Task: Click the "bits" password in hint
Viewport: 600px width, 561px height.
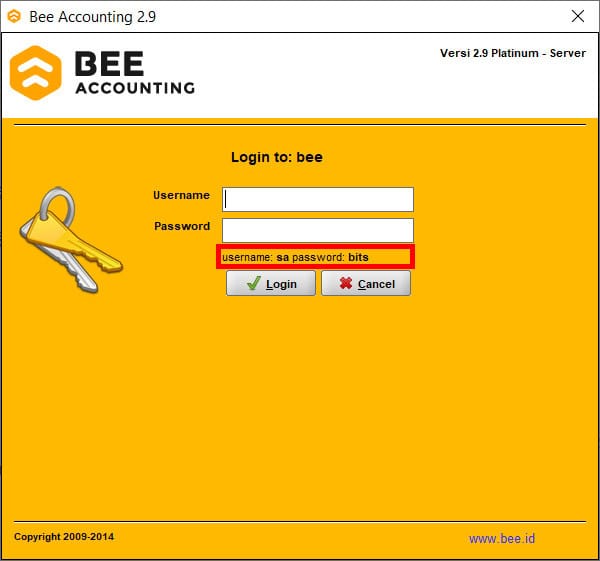Action: click(358, 258)
